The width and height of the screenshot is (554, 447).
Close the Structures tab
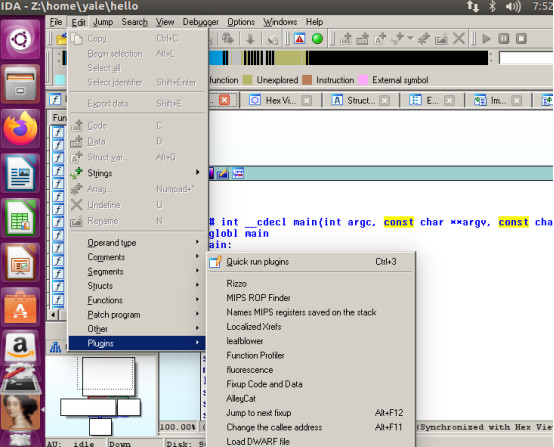pyautogui.click(x=384, y=101)
